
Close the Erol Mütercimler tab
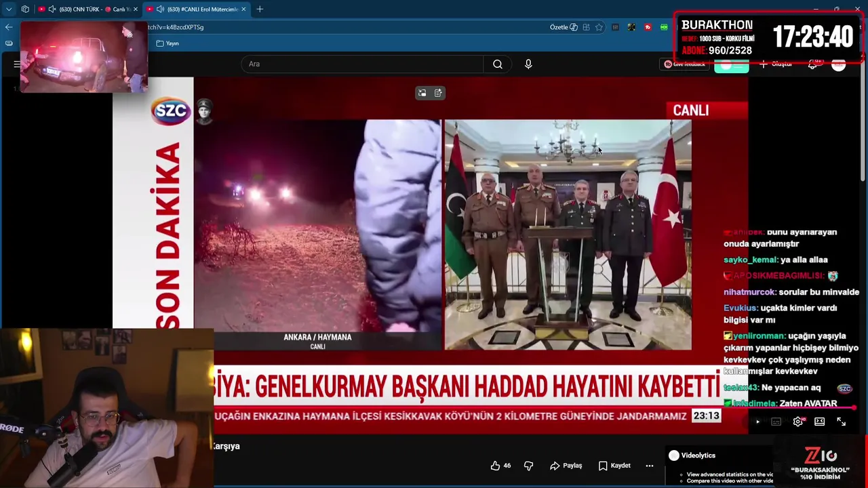(x=243, y=9)
